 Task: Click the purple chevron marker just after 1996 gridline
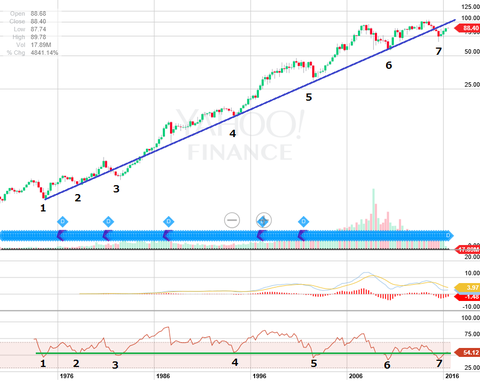261,236
